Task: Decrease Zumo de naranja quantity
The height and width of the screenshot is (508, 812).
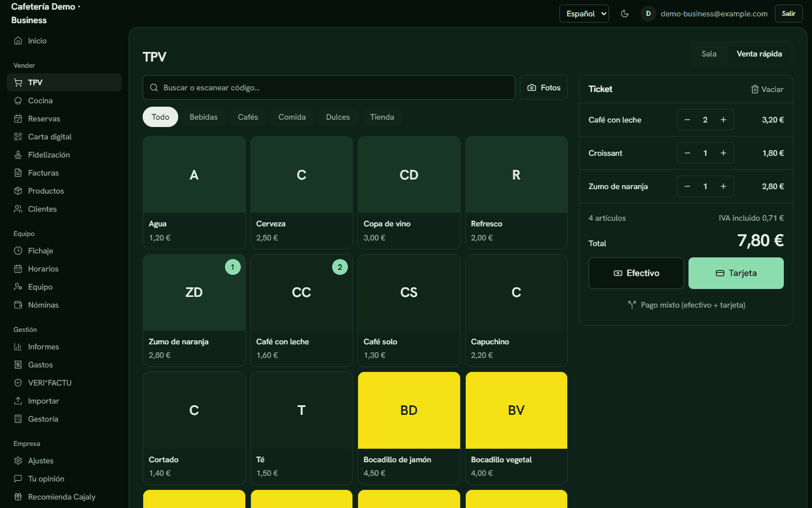Action: pos(687,186)
